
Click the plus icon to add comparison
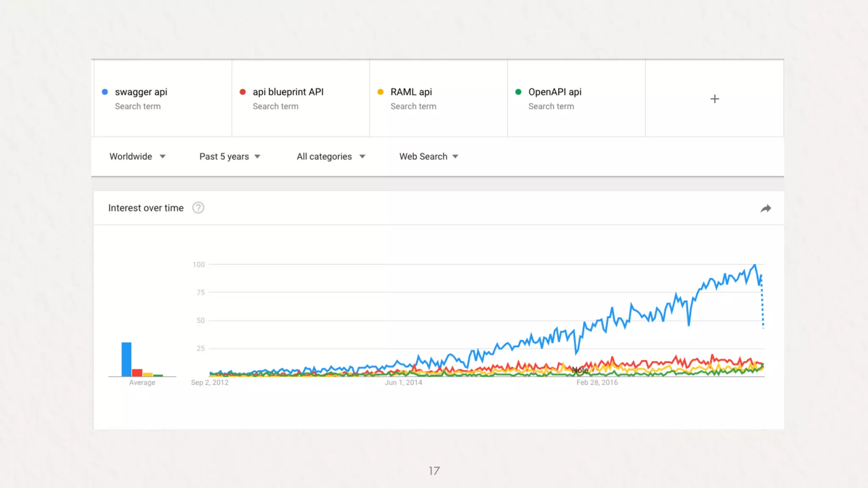(715, 99)
